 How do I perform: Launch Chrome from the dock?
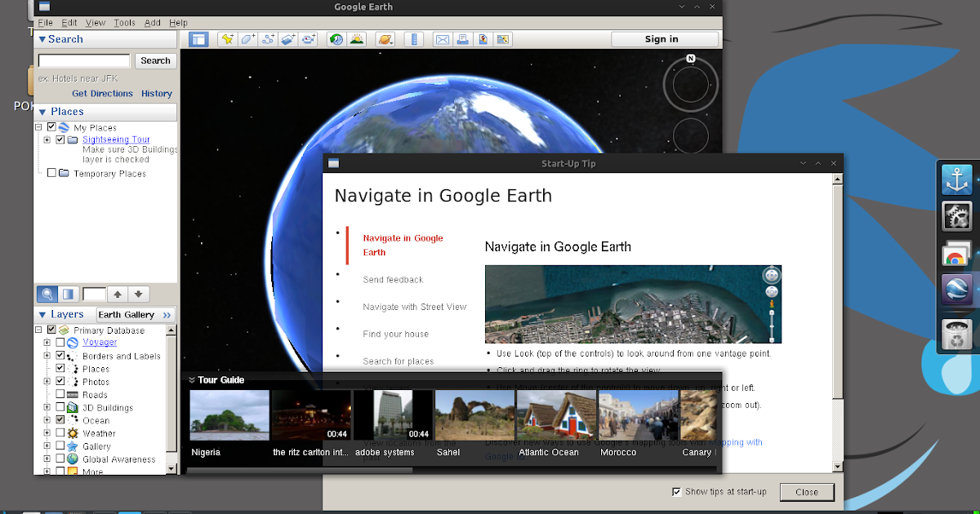[957, 255]
